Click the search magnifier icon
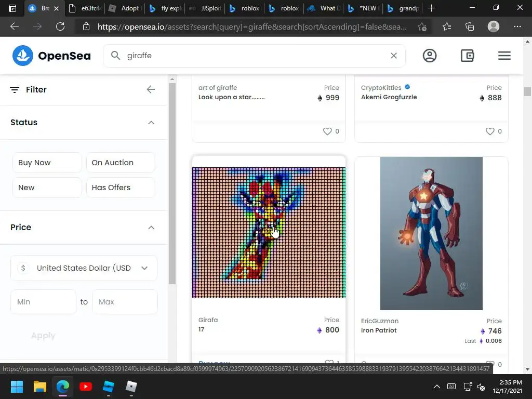The image size is (532, 399). (115, 56)
